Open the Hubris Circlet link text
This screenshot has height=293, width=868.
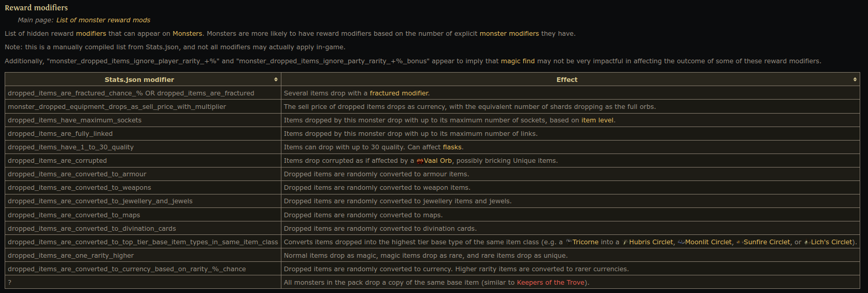click(651, 242)
